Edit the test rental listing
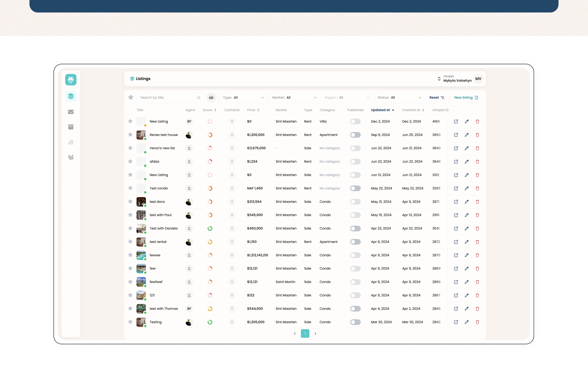This screenshot has width=588, height=368. coord(467,242)
